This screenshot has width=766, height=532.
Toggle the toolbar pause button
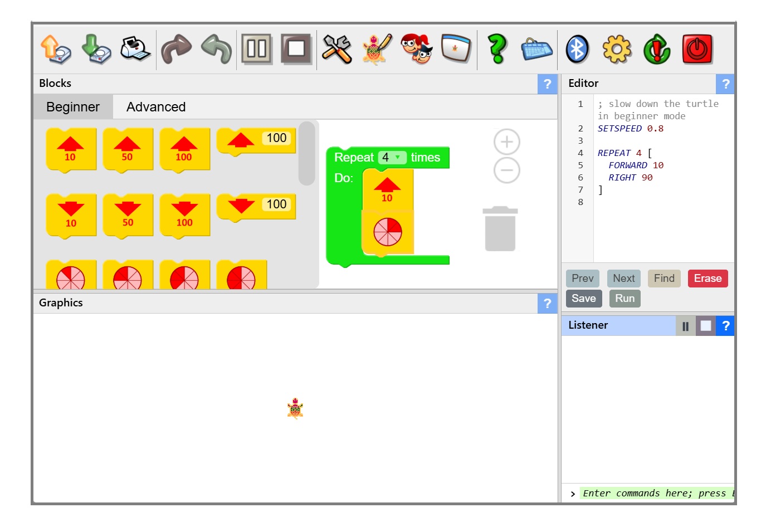(256, 50)
